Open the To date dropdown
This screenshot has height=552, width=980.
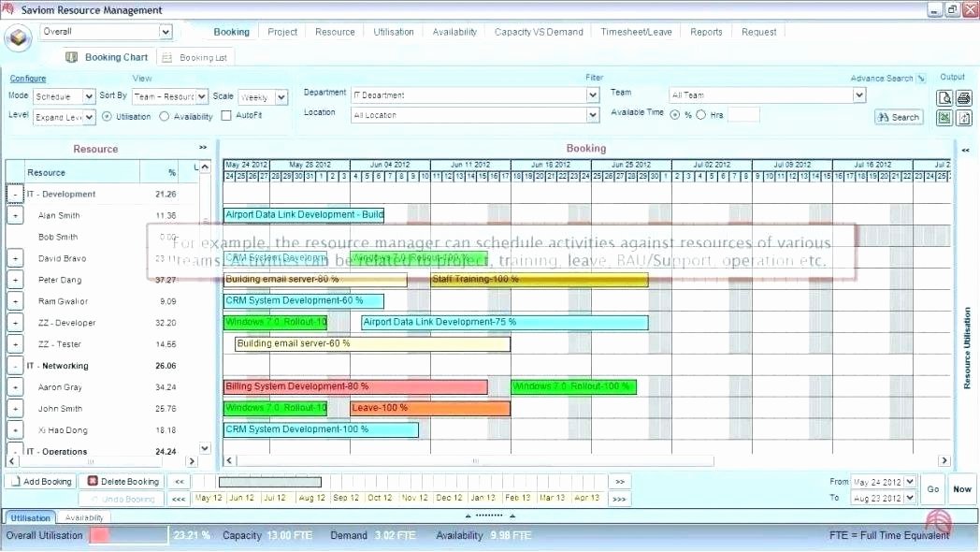point(909,499)
